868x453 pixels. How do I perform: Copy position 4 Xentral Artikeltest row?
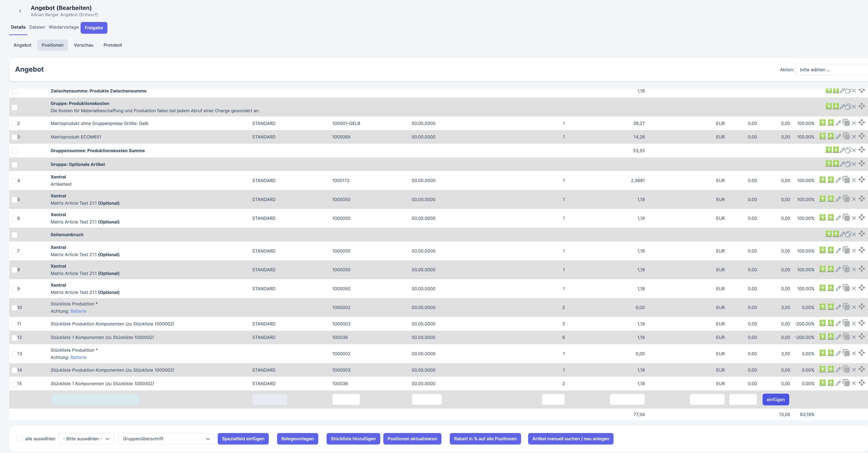846,180
